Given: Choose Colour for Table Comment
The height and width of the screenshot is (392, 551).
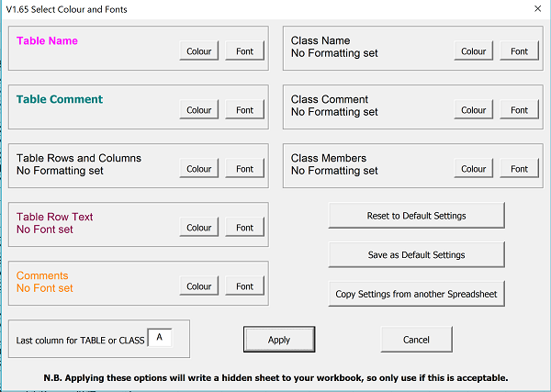Looking at the screenshot, I should [x=199, y=110].
